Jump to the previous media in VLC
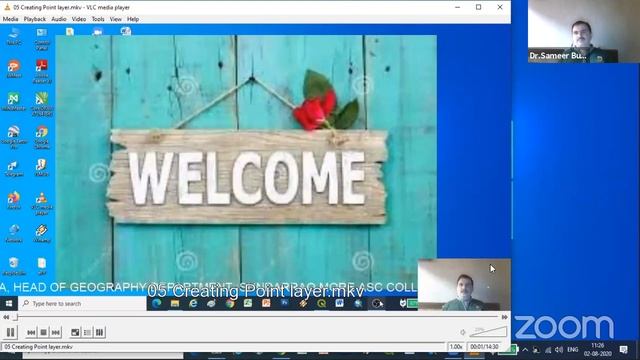Image resolution: width=640 pixels, height=360 pixels. pos(31,333)
